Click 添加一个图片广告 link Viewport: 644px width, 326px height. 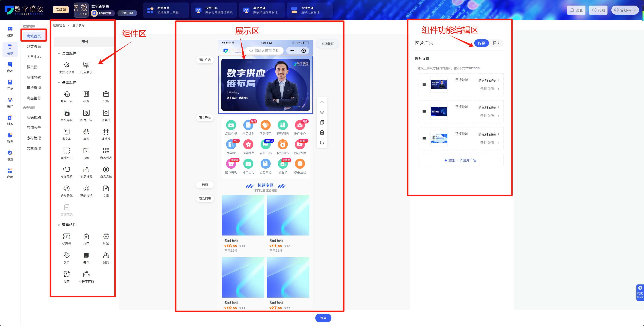coord(460,160)
